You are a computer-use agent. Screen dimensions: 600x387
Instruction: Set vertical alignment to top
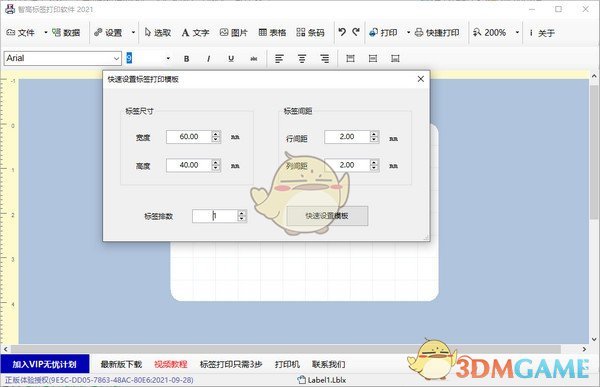[x=350, y=59]
